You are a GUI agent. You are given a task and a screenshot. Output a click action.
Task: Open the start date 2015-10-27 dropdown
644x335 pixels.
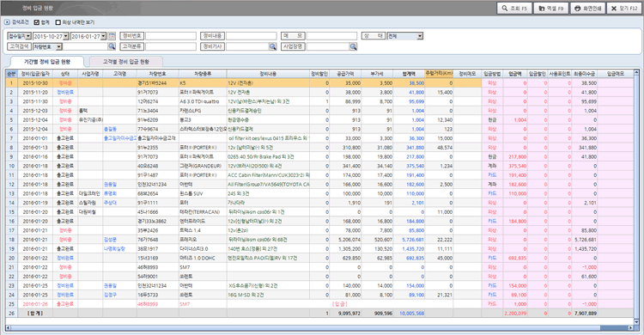[66, 36]
